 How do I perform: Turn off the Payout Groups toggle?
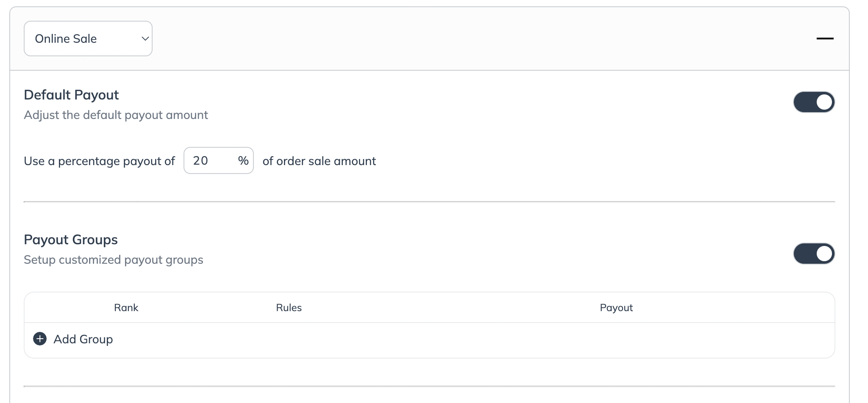(x=814, y=254)
